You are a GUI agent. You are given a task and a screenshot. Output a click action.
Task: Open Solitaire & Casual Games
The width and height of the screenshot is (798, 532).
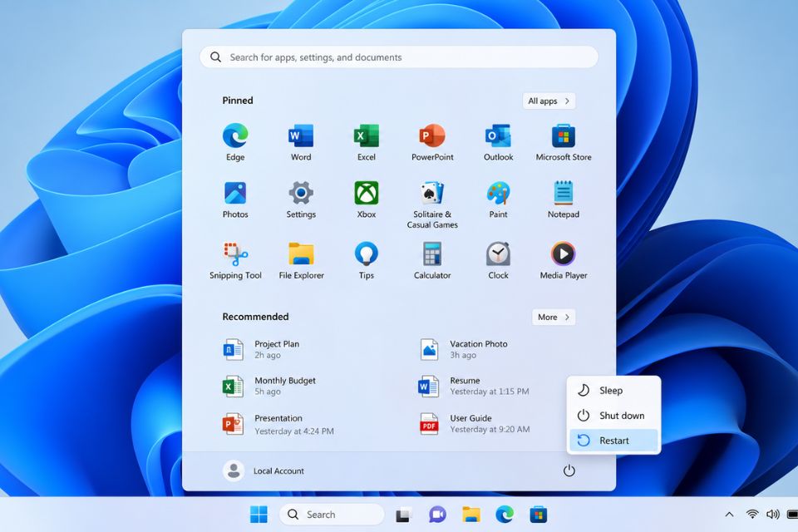click(x=432, y=204)
